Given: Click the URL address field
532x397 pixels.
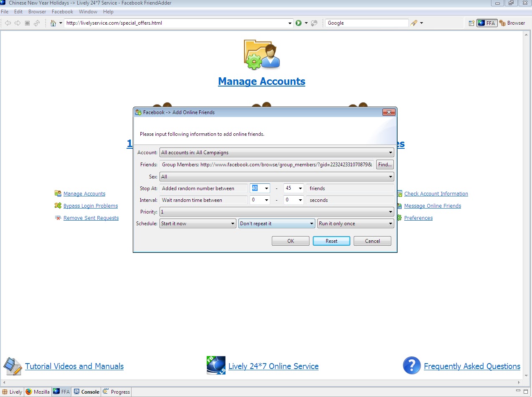Looking at the screenshot, I should tap(176, 23).
